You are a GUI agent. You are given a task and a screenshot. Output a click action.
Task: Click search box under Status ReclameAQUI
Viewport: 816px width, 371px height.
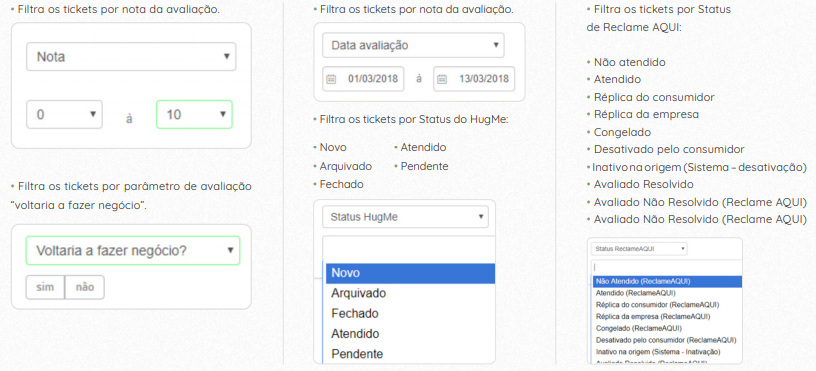point(667,267)
